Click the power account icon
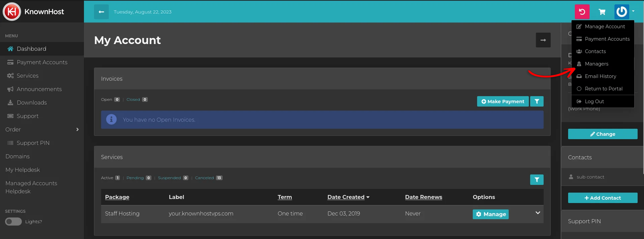 tap(622, 12)
